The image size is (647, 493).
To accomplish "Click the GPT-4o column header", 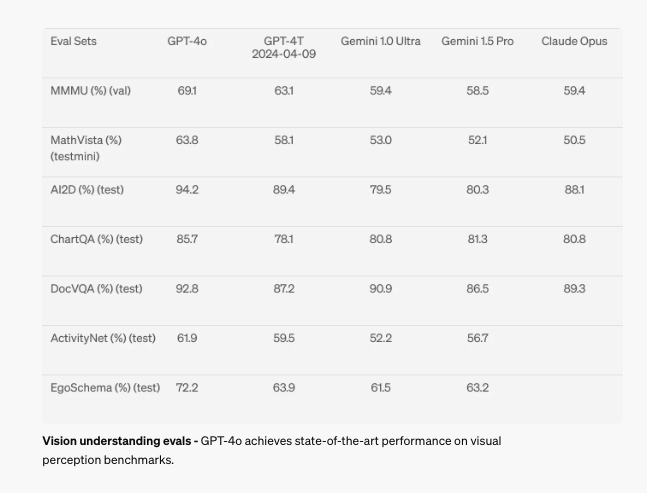I will [187, 41].
